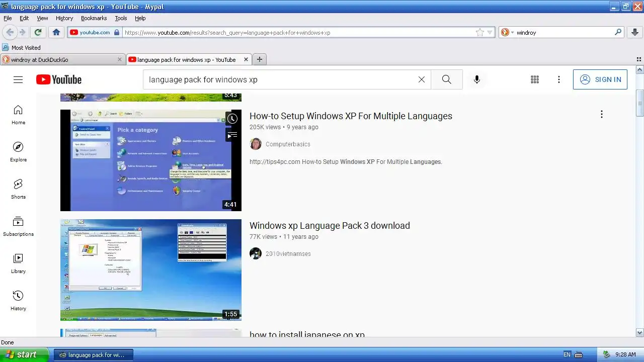Click the YouTube logo
644x362 pixels.
(58, 79)
